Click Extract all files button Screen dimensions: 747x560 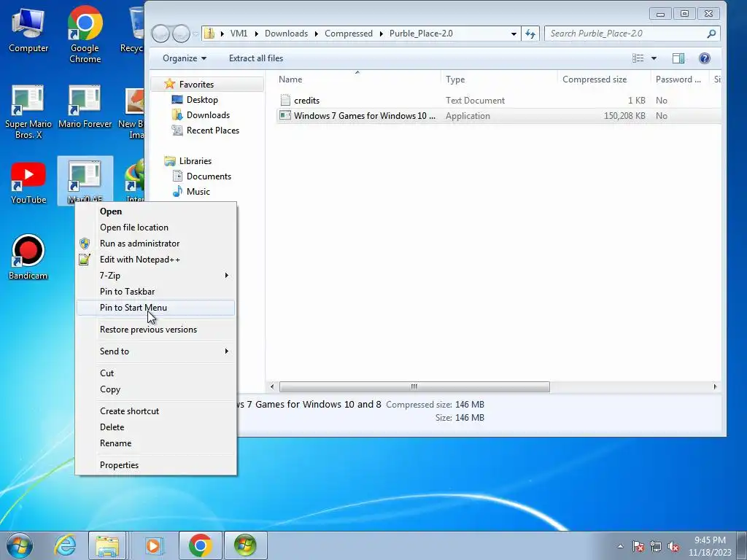coord(256,58)
